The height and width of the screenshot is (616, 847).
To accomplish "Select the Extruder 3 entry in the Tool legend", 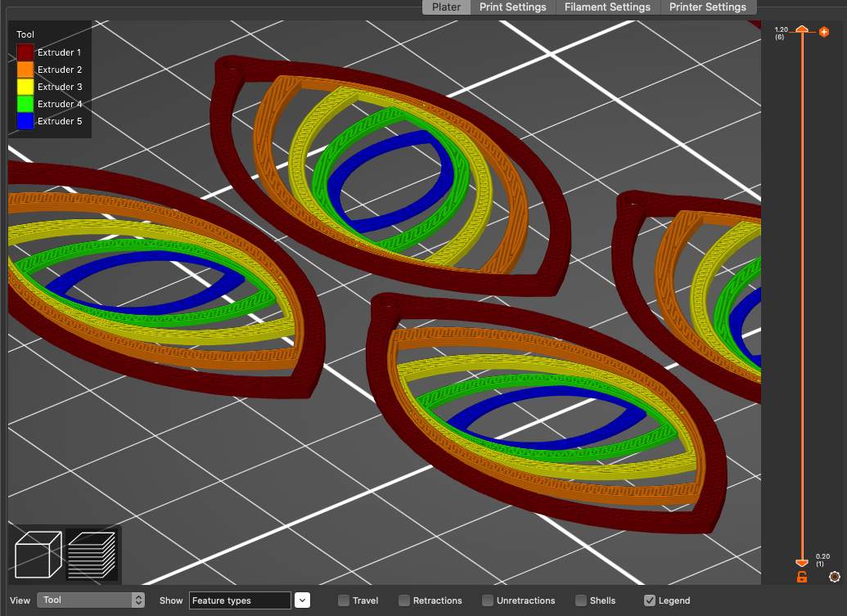I will (x=58, y=87).
